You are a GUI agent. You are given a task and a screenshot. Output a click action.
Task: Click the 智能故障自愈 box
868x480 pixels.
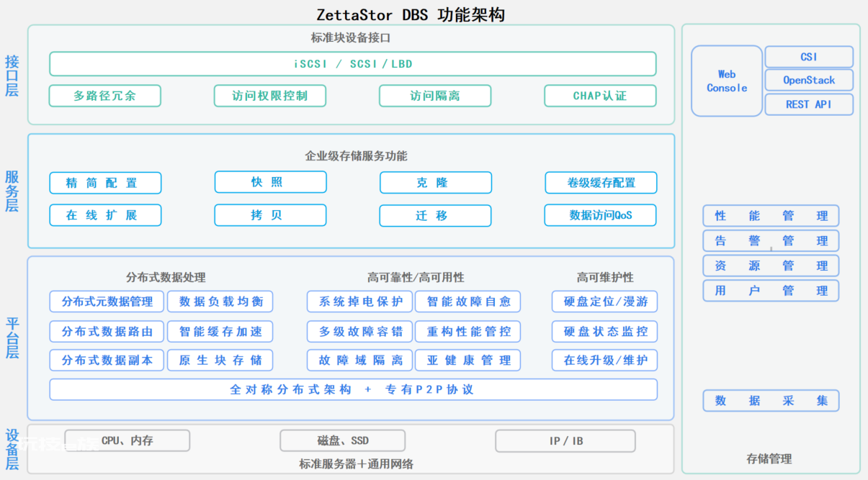[x=468, y=302]
